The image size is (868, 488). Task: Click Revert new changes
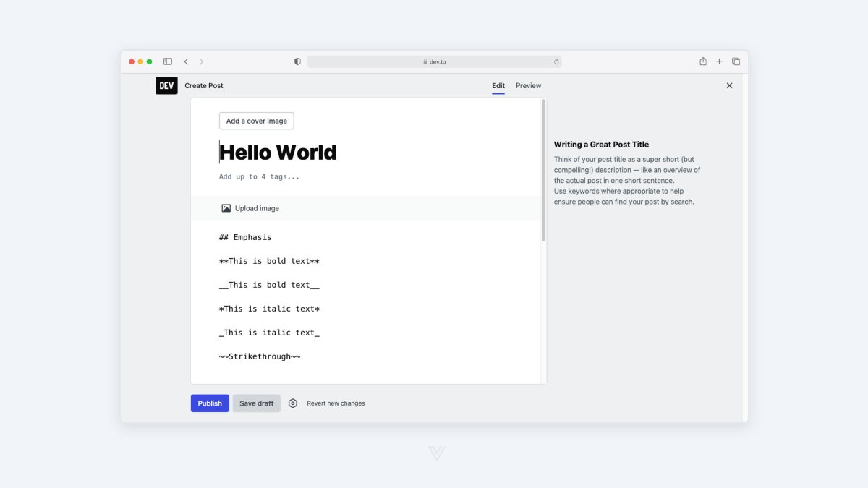(x=335, y=403)
